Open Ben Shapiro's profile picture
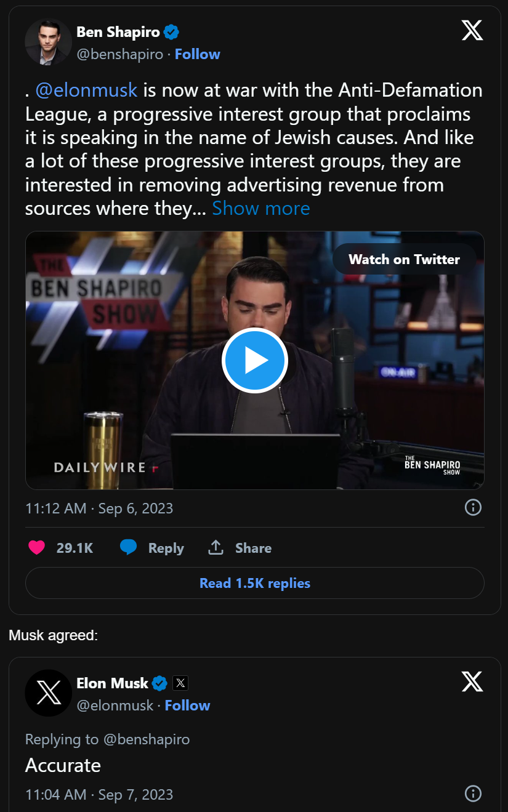Viewport: 508px width, 812px height. point(48,42)
